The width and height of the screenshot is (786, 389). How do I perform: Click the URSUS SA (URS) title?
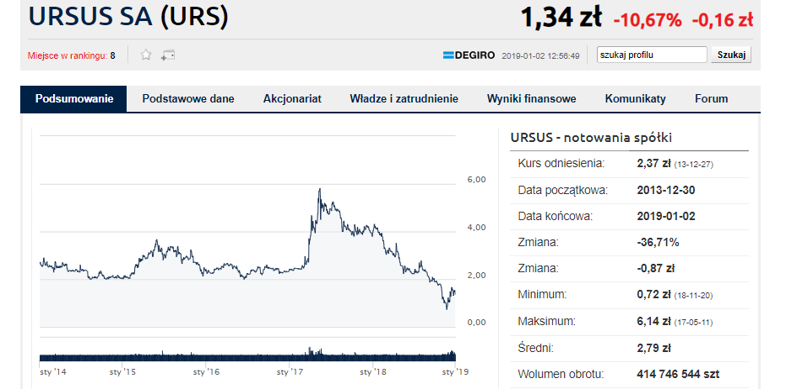pyautogui.click(x=129, y=16)
